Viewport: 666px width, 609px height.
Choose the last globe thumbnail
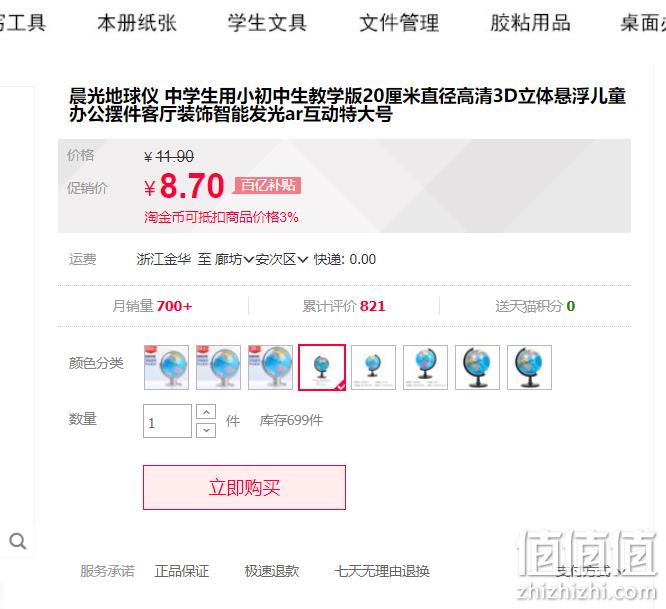point(529,367)
